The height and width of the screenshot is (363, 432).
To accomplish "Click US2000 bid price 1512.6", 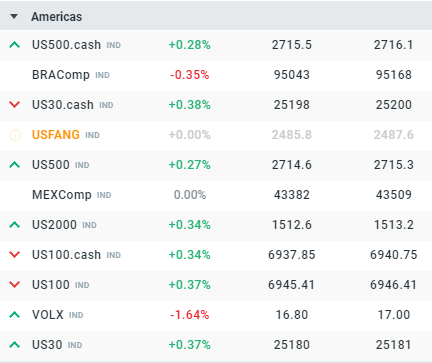I will tap(292, 225).
